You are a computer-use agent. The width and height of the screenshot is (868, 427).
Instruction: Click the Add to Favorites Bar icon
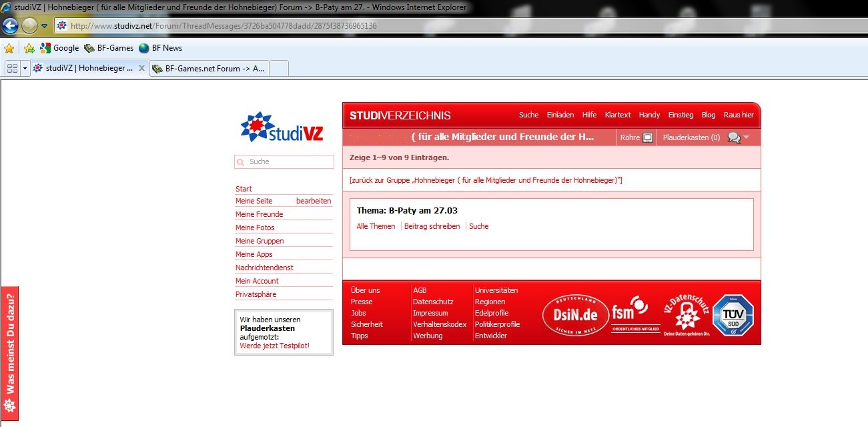click(29, 48)
